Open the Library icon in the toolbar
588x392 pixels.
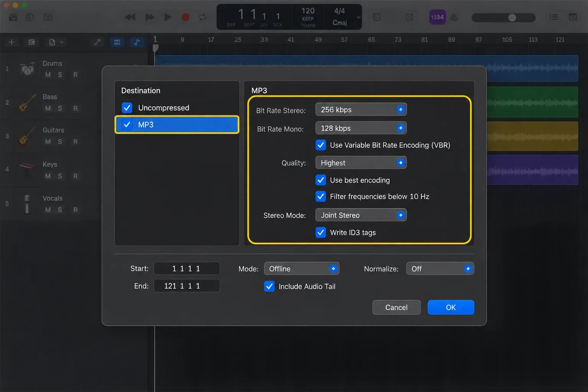13,17
